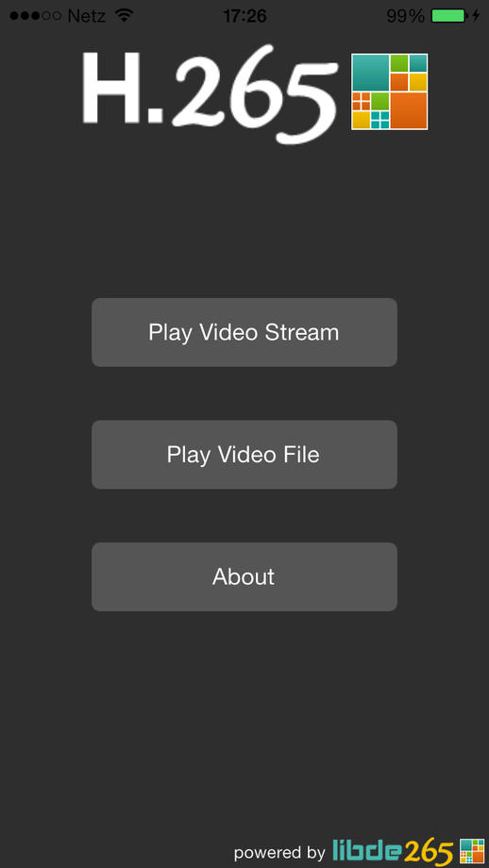Tap the Wi-Fi status icon

pyautogui.click(x=125, y=15)
